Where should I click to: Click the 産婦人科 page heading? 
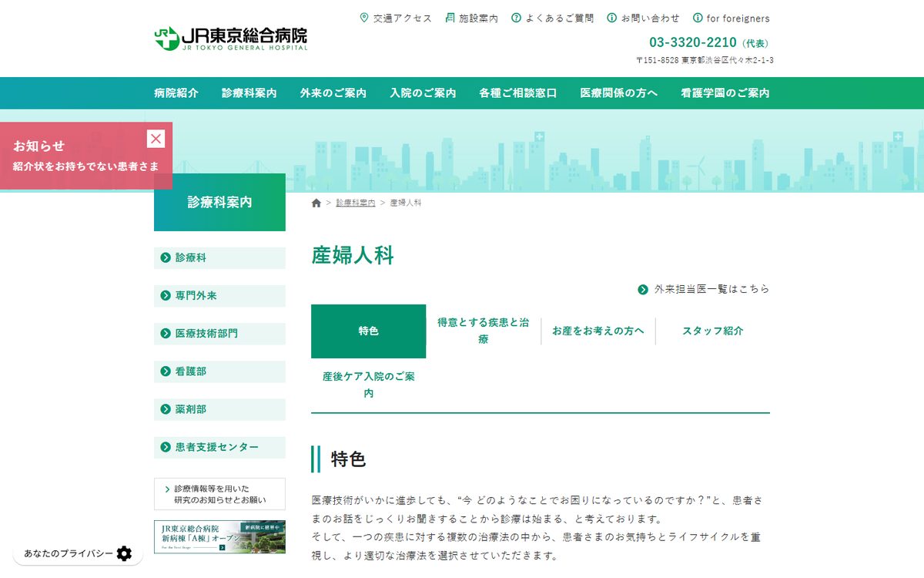click(353, 255)
